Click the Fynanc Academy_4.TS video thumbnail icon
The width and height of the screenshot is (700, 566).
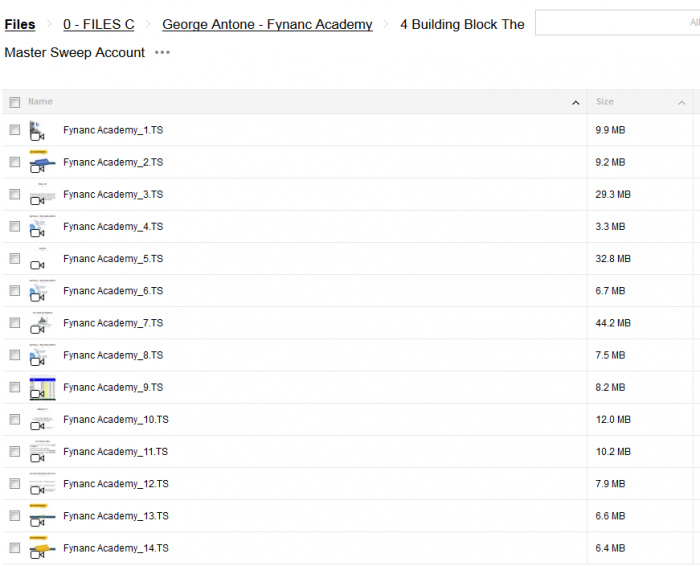pos(42,226)
